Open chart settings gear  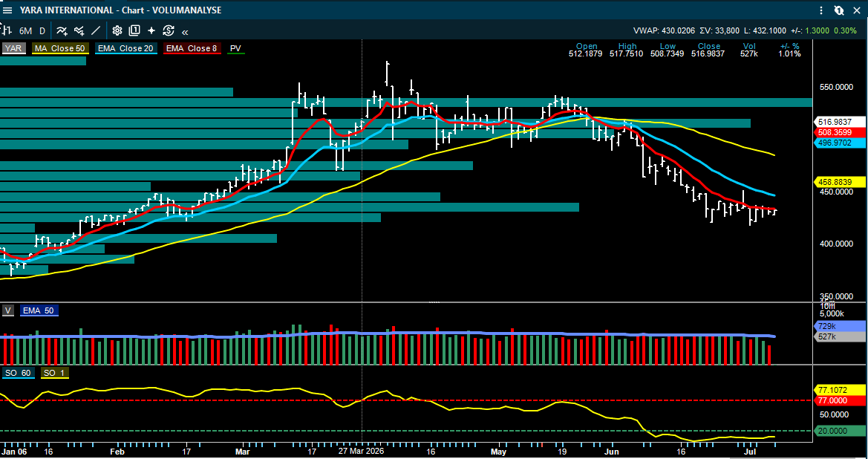117,31
